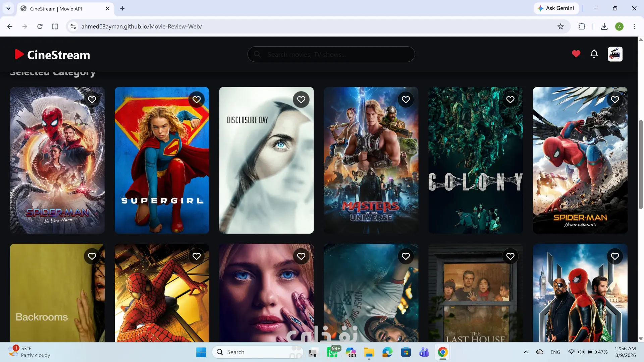
Task: Favorite The Last House poster
Action: (x=511, y=256)
